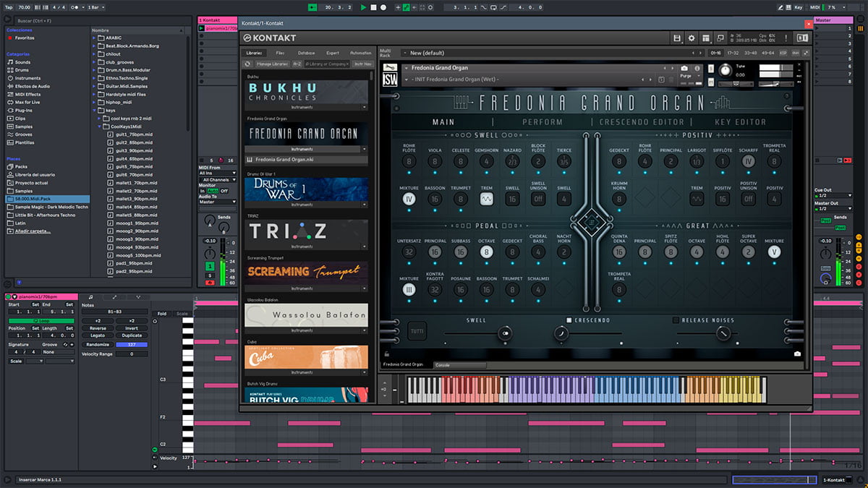The width and height of the screenshot is (868, 488).
Task: Toggle the Fold button in piano roll
Action: pyautogui.click(x=161, y=313)
